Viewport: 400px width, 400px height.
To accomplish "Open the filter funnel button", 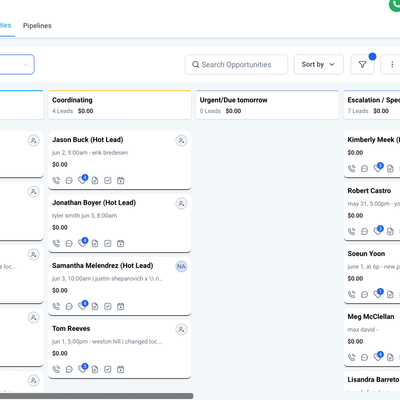I will (362, 64).
